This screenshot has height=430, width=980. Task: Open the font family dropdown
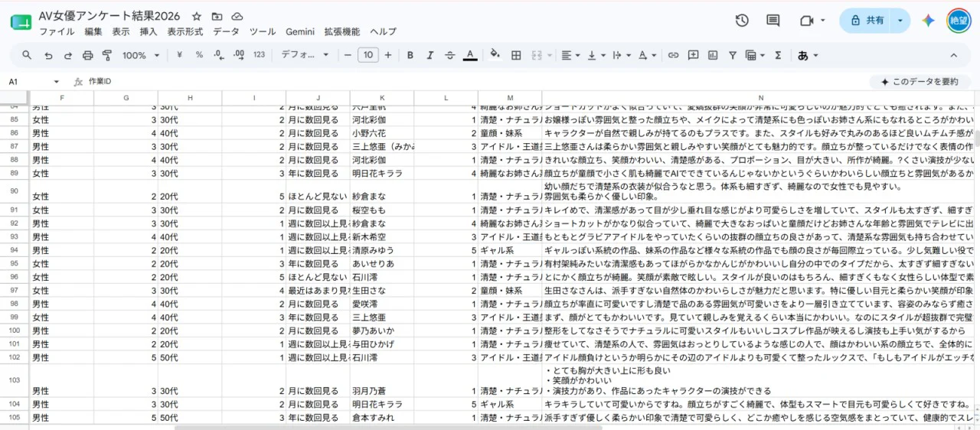[304, 55]
